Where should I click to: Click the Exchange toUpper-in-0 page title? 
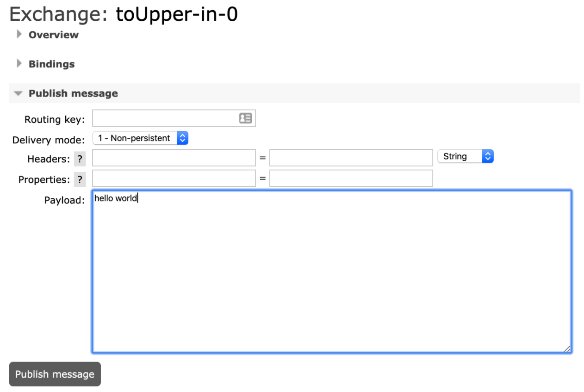pyautogui.click(x=124, y=15)
